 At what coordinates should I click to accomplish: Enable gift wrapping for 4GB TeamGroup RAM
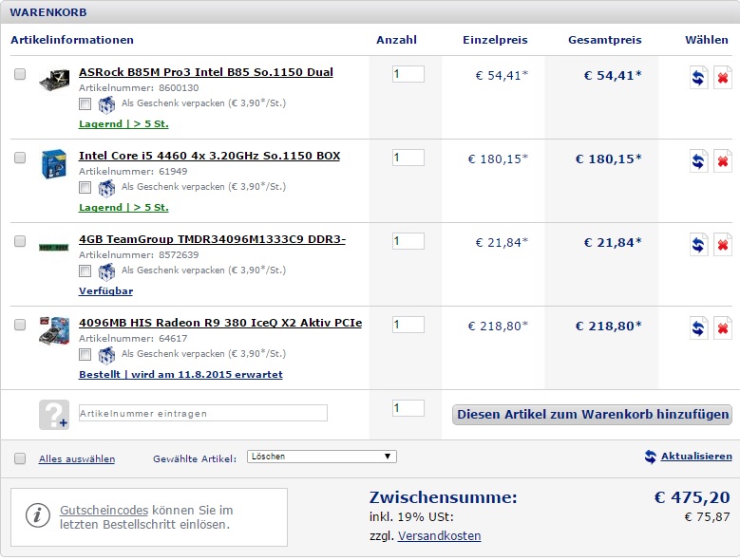tap(85, 271)
